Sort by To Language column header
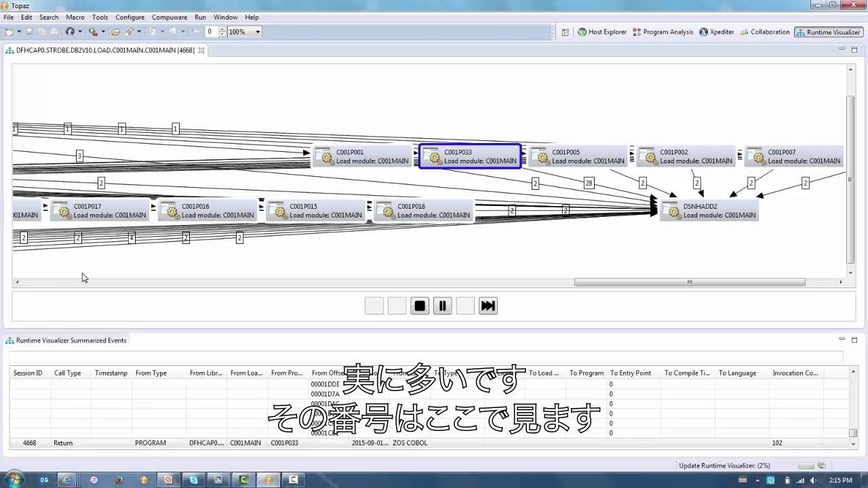This screenshot has height=488, width=868. [x=738, y=373]
